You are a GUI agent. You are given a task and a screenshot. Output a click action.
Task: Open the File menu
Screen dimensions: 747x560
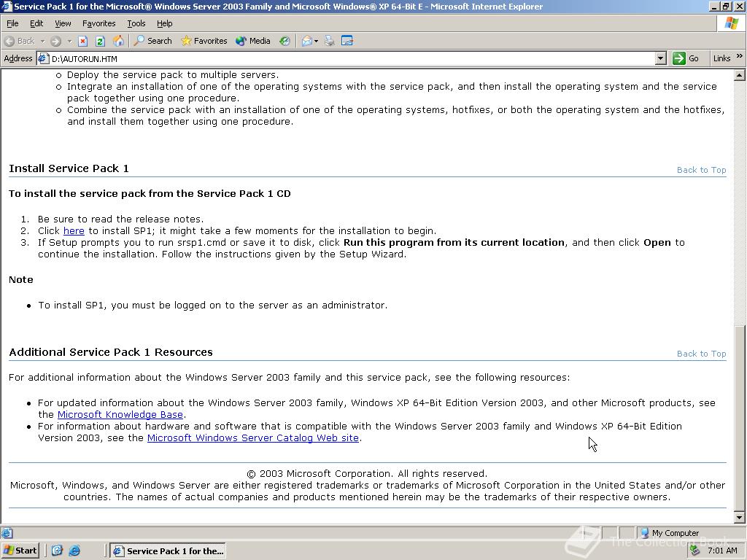pos(12,23)
